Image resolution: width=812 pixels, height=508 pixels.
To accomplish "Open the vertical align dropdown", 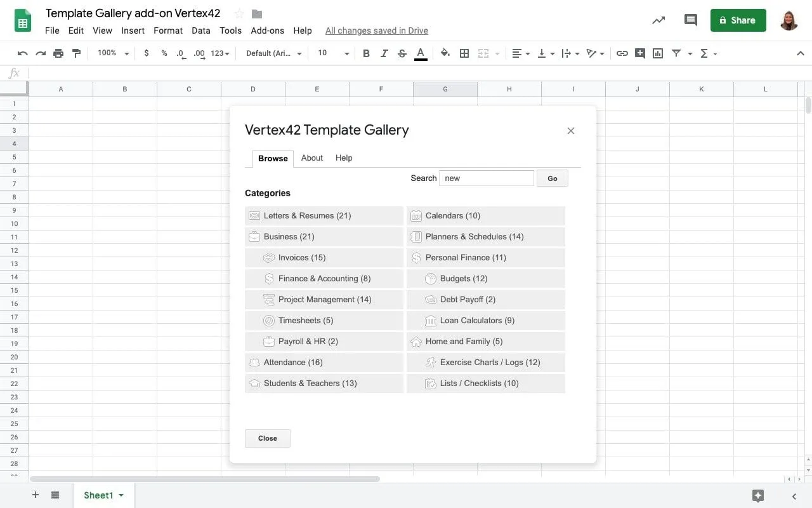I will [546, 53].
